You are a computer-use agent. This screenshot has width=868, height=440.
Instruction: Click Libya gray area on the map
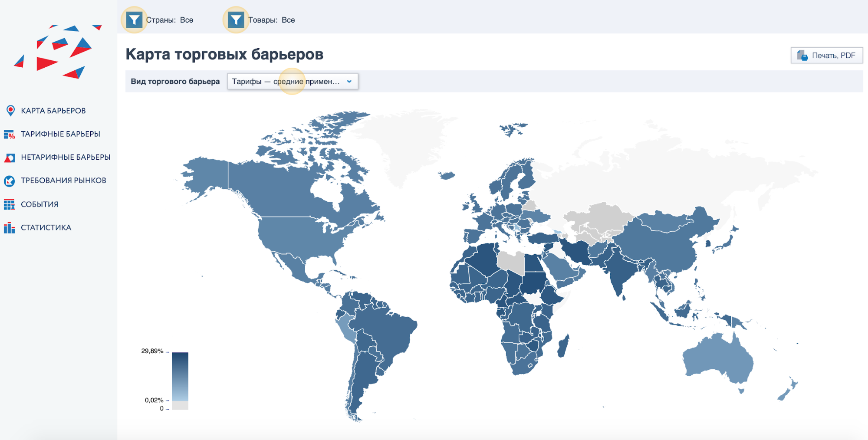(x=511, y=261)
